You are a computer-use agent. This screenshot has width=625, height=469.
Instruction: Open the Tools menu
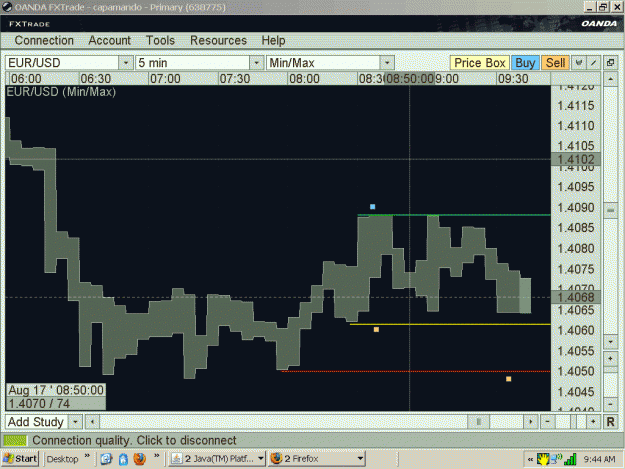point(160,41)
